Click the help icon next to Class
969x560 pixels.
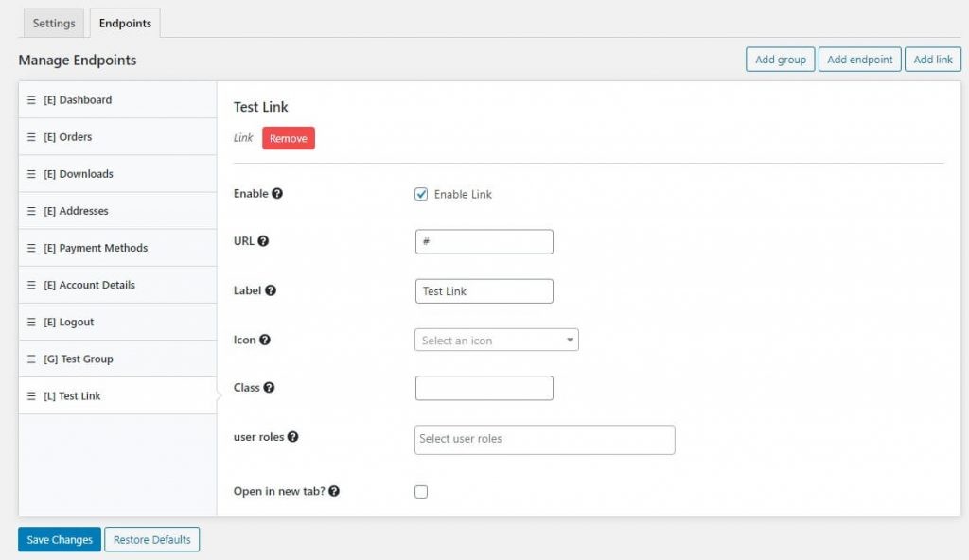click(x=270, y=388)
